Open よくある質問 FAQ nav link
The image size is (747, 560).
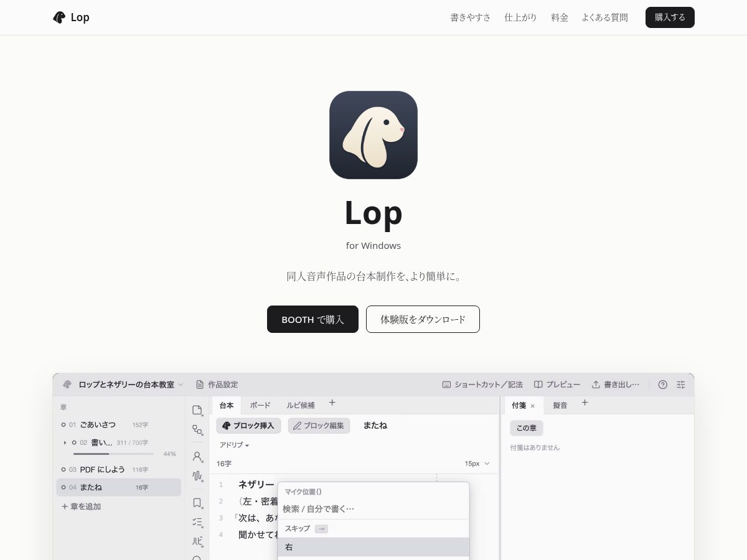pos(604,17)
